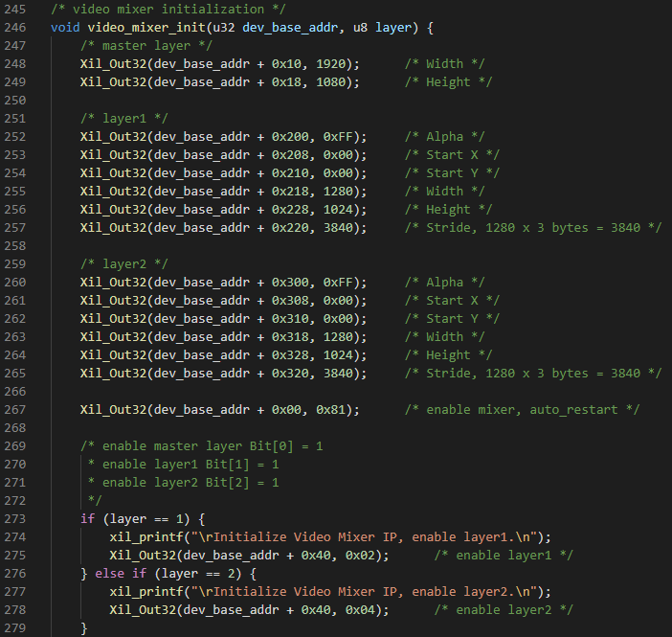Click the 0x218 offset on line 255
Screen dimensions: 672x637
pos(290,192)
